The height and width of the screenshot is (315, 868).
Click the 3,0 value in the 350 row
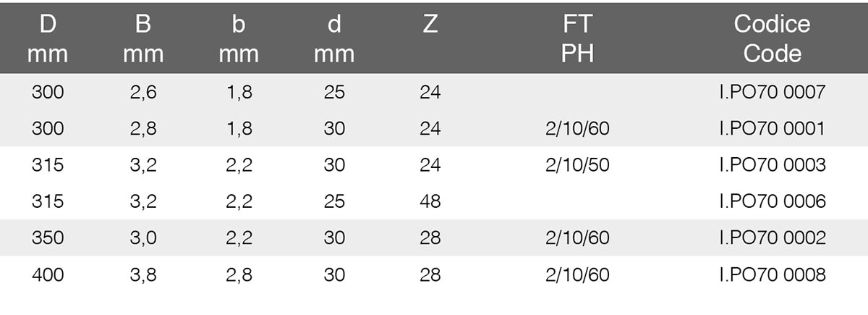pyautogui.click(x=143, y=238)
